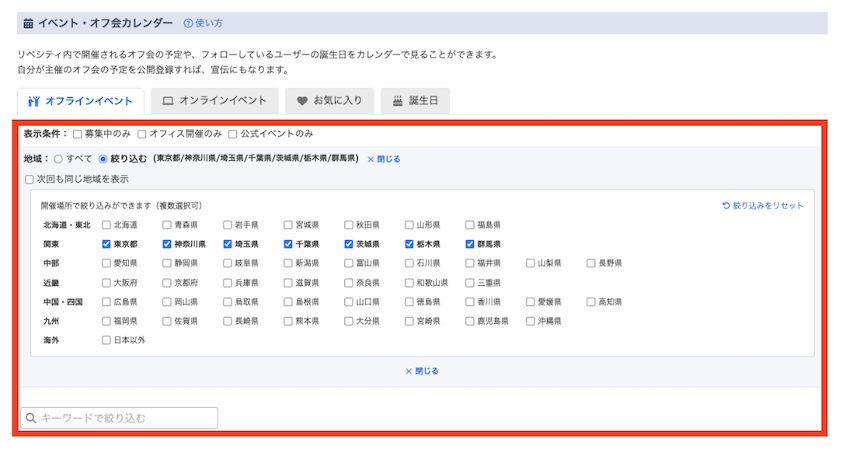The width and height of the screenshot is (848, 450).
Task: Check the 長野県 checkbox
Action: [x=591, y=263]
